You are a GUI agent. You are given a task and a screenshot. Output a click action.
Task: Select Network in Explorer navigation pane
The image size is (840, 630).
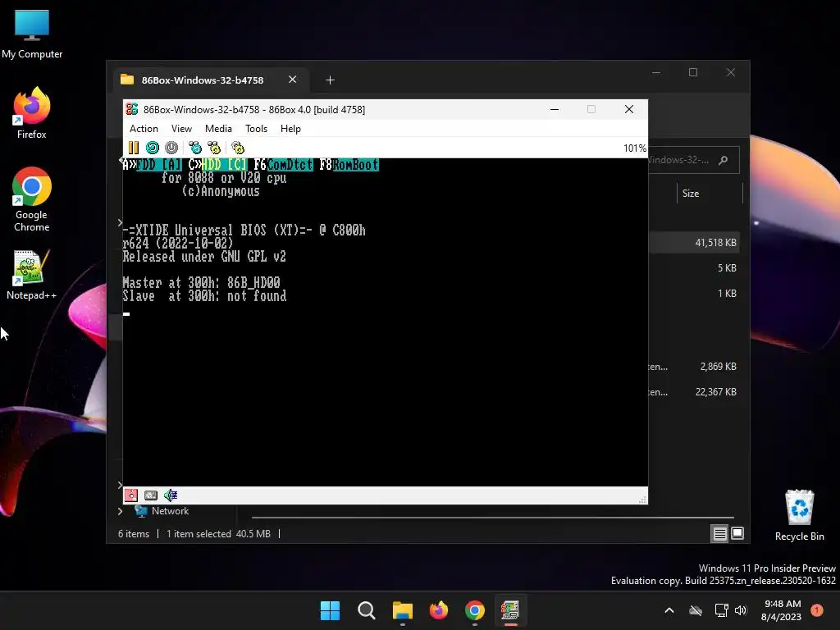point(170,511)
